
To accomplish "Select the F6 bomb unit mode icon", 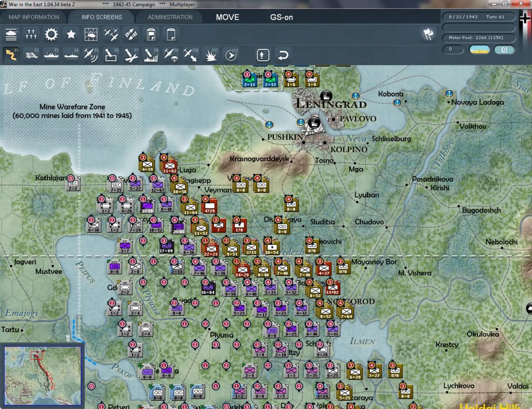I will point(111,55).
